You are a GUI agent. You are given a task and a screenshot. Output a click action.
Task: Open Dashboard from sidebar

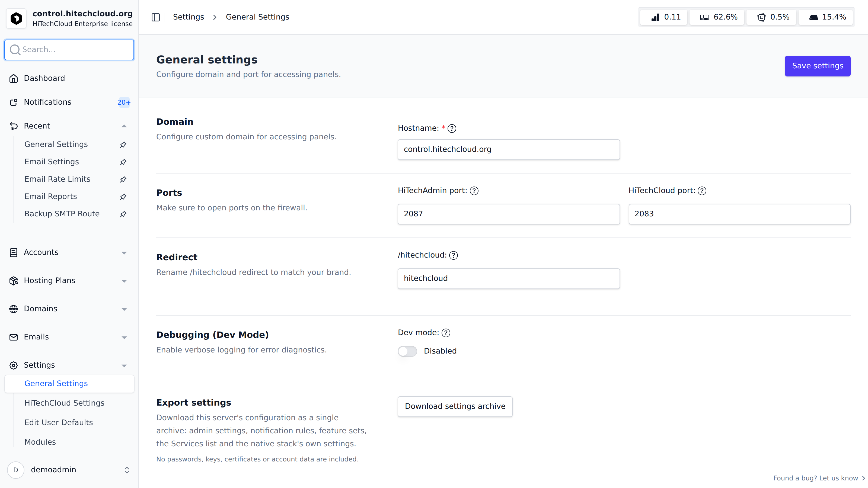(69, 78)
